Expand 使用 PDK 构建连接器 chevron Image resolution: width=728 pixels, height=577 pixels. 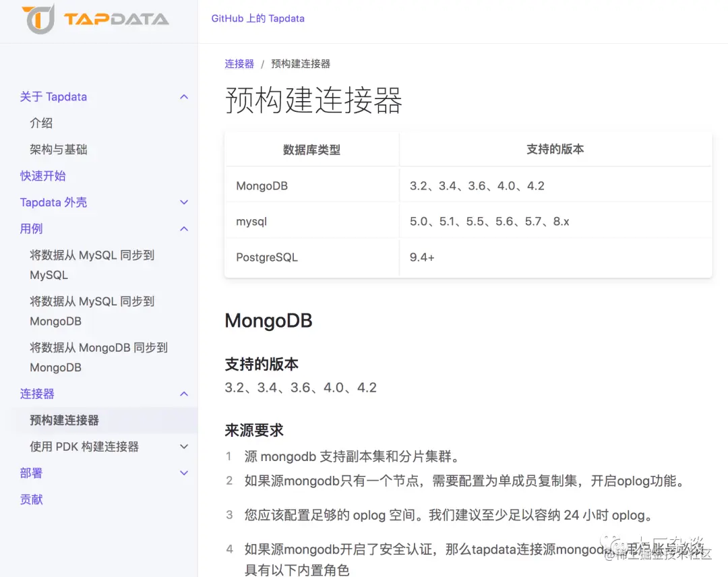point(184,446)
